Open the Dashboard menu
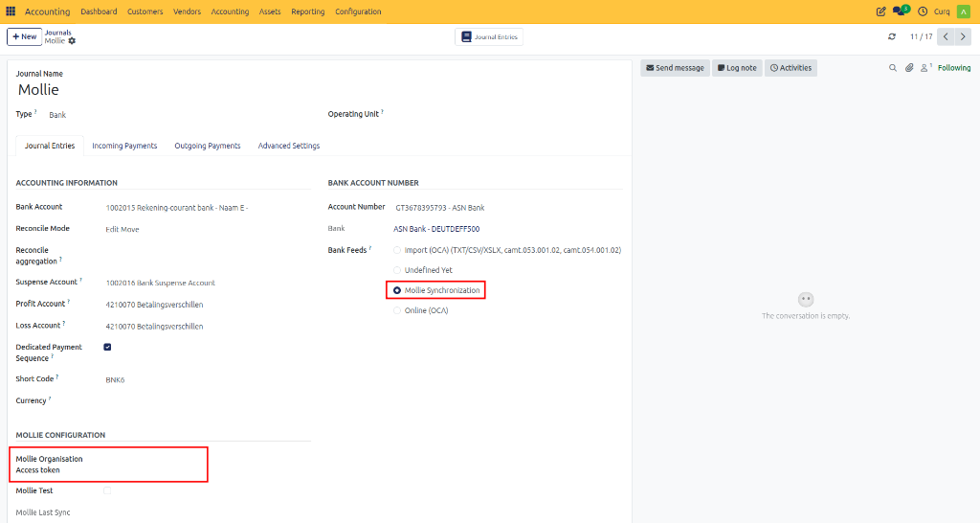 click(x=99, y=11)
